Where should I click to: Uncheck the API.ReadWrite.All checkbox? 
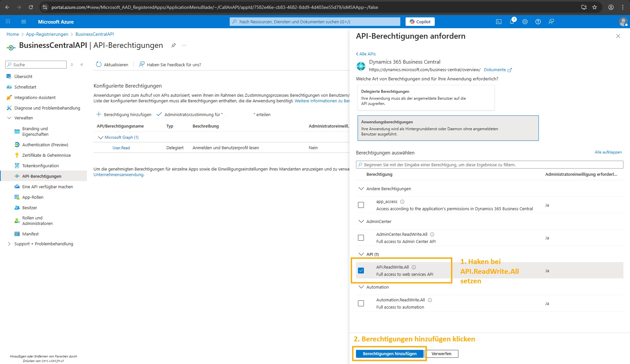(x=361, y=271)
